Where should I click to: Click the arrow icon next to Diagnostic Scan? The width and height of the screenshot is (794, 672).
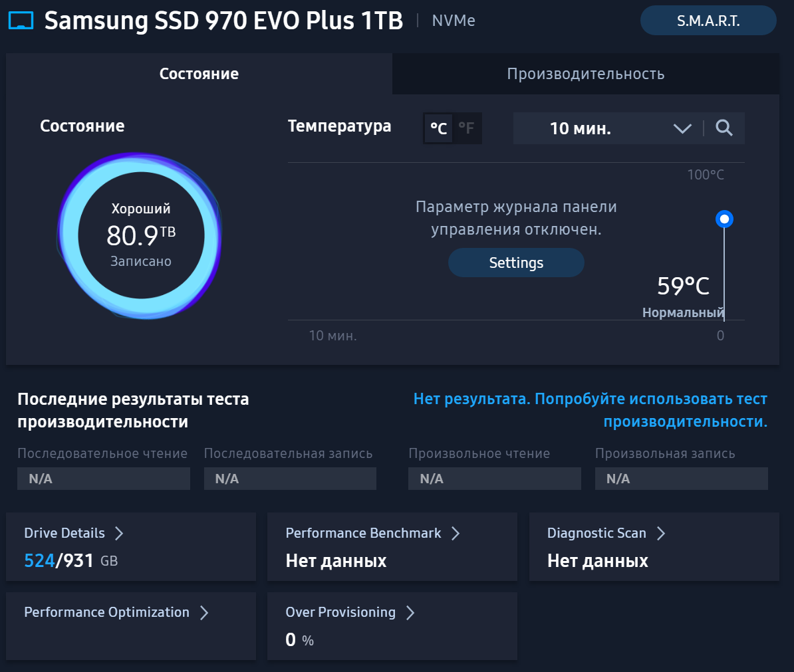(x=661, y=533)
